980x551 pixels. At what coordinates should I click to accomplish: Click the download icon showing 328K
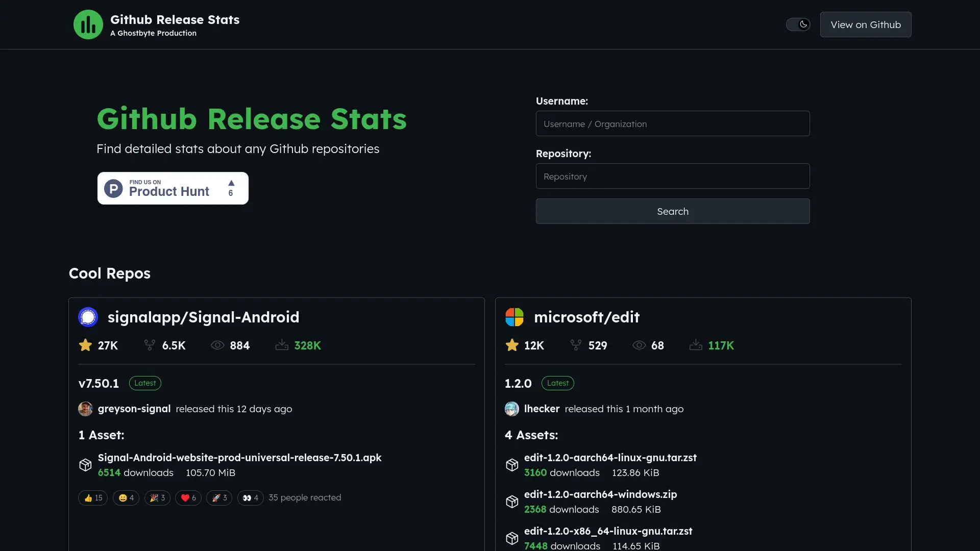(281, 345)
